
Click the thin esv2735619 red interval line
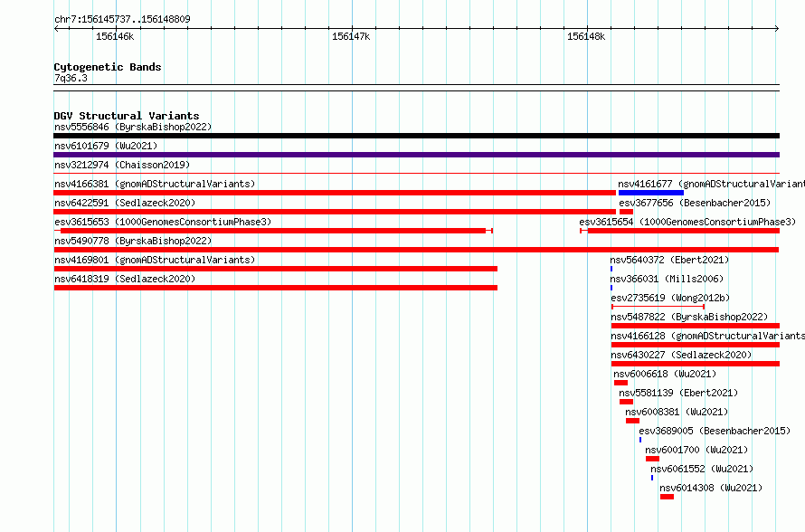[x=658, y=307]
